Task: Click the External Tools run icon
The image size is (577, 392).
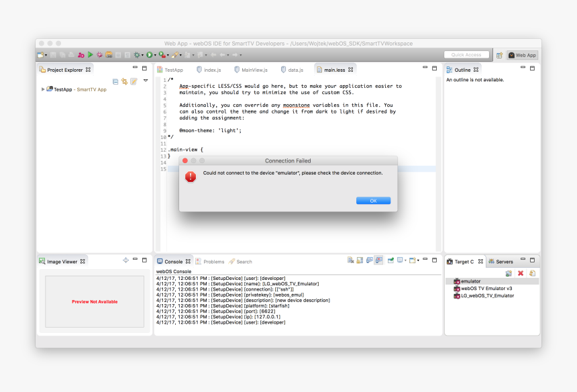Action: [162, 55]
